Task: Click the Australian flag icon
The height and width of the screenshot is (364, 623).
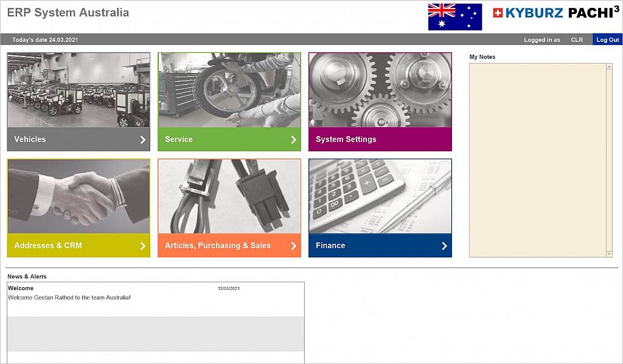Action: coord(454,17)
